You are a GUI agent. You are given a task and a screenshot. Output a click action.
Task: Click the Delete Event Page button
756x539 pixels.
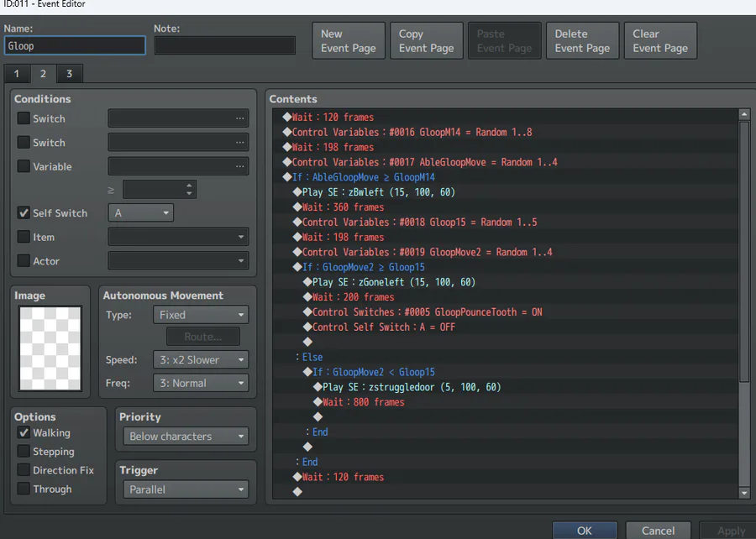[x=582, y=41]
